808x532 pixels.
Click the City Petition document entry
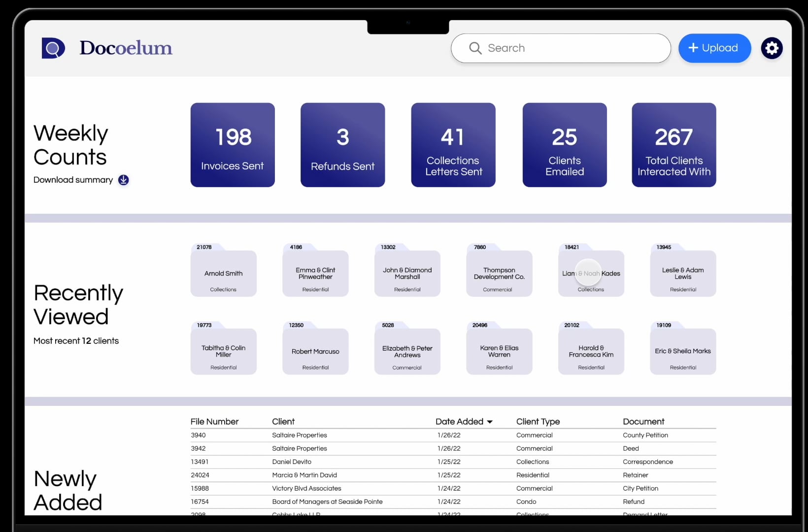[640, 489]
